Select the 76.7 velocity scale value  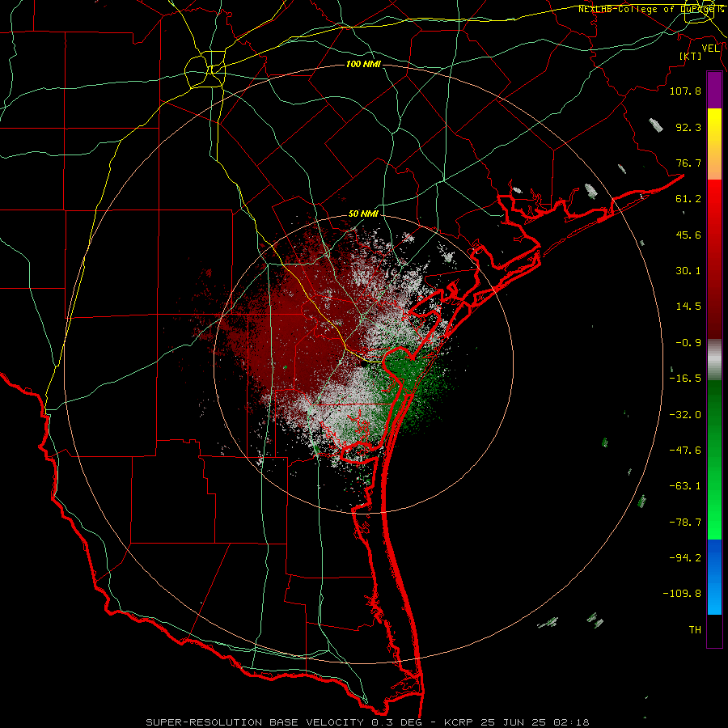point(688,163)
